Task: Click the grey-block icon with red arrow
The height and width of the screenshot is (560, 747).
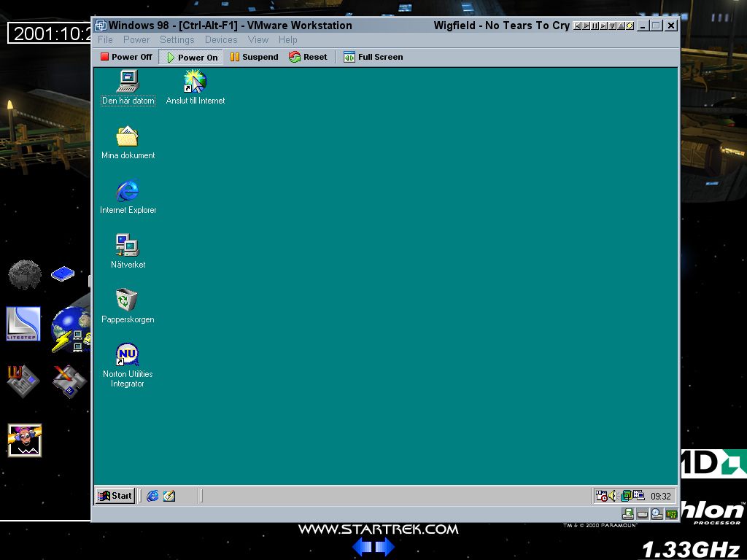Action: (x=69, y=381)
